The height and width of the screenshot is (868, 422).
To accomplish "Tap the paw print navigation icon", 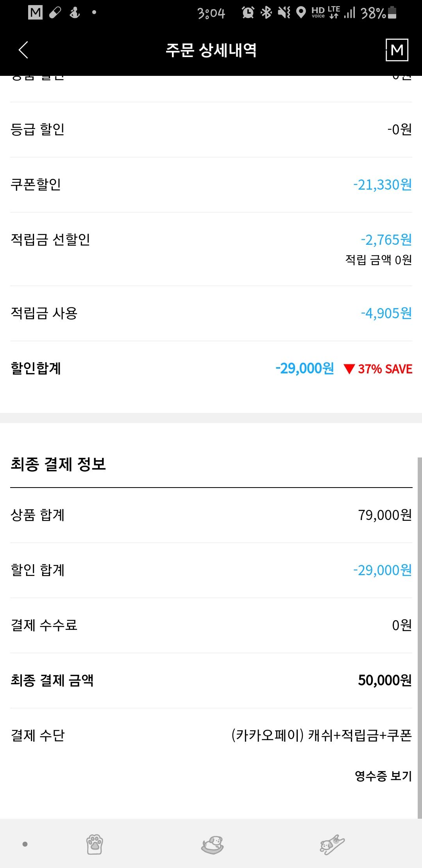I will pos(94,844).
